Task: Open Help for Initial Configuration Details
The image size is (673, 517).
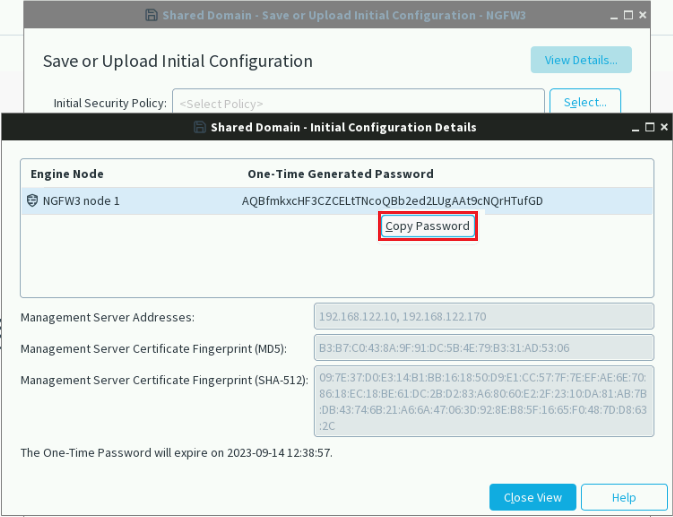Action: (624, 497)
